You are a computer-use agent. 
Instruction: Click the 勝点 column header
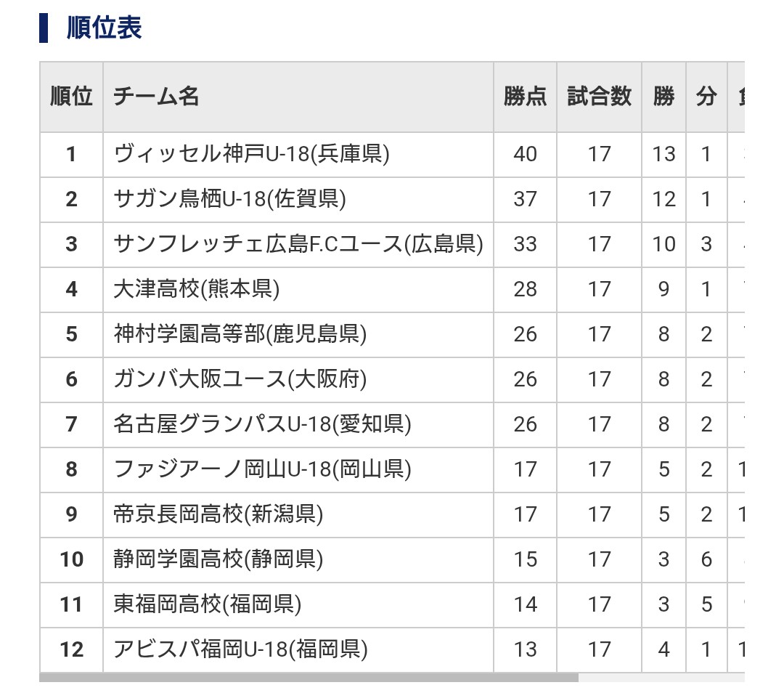525,97
